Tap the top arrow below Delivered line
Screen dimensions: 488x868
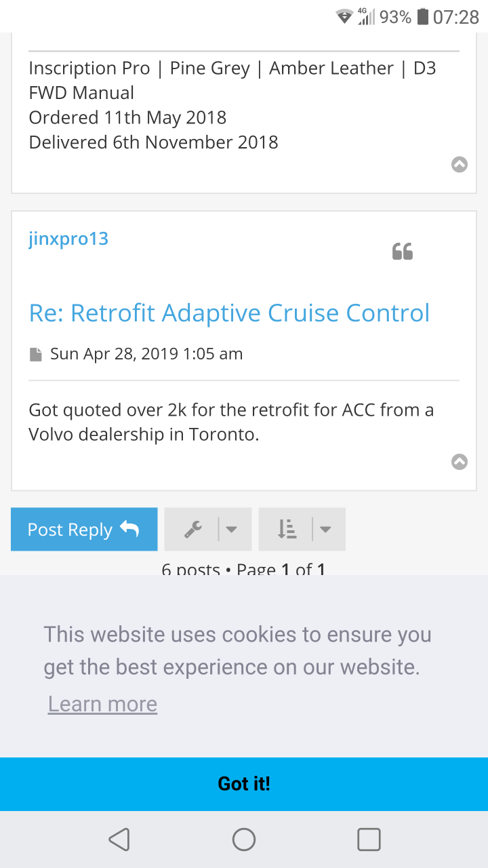pyautogui.click(x=460, y=164)
